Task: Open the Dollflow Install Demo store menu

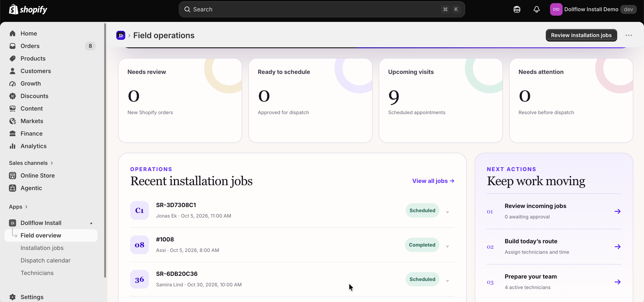Action: pyautogui.click(x=593, y=9)
